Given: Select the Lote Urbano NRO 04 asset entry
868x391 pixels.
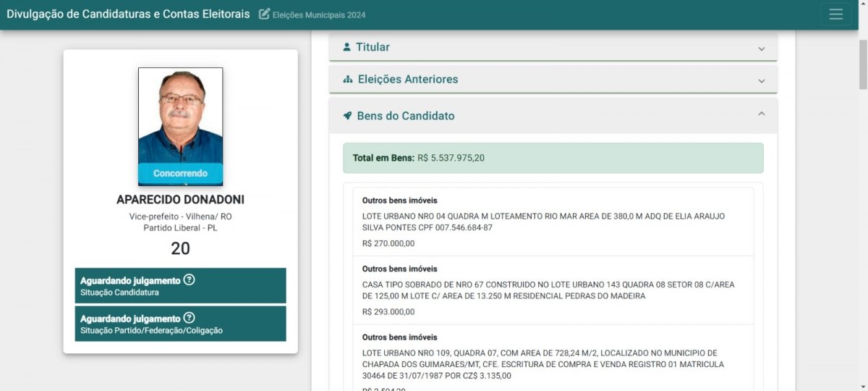Looking at the screenshot, I should pyautogui.click(x=553, y=222).
